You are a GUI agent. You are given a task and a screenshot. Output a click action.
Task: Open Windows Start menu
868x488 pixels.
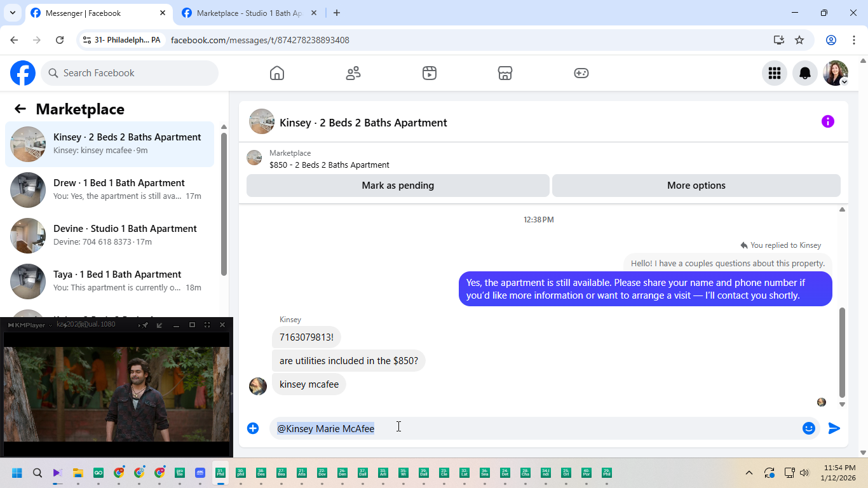(x=17, y=473)
